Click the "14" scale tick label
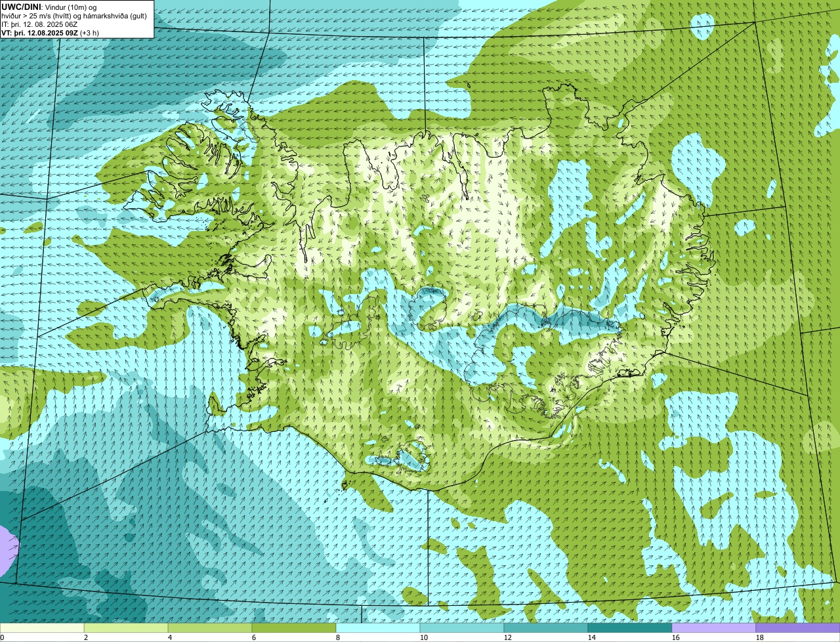This screenshot has height=642, width=840. click(x=592, y=637)
